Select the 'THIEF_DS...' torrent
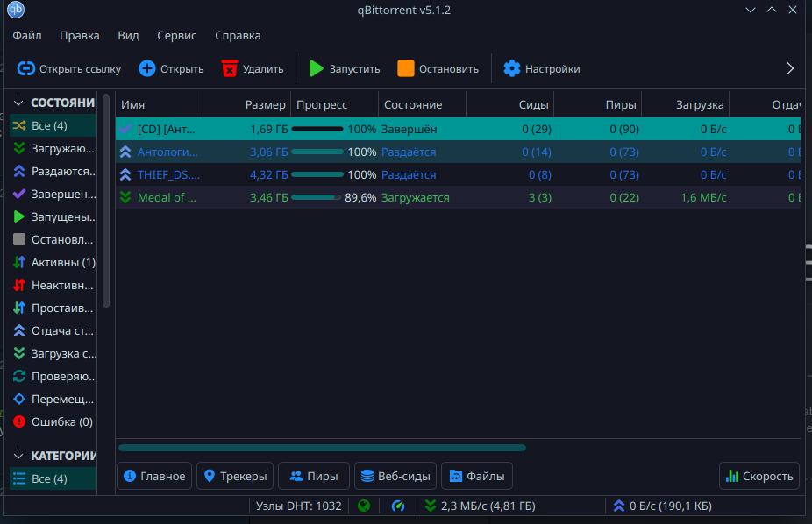Image resolution: width=812 pixels, height=524 pixels. (458, 174)
